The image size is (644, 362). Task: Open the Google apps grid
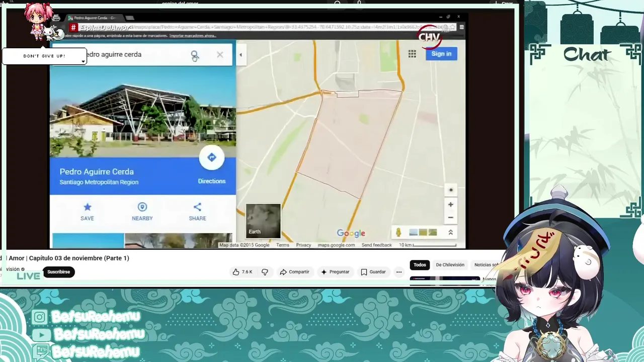412,54
